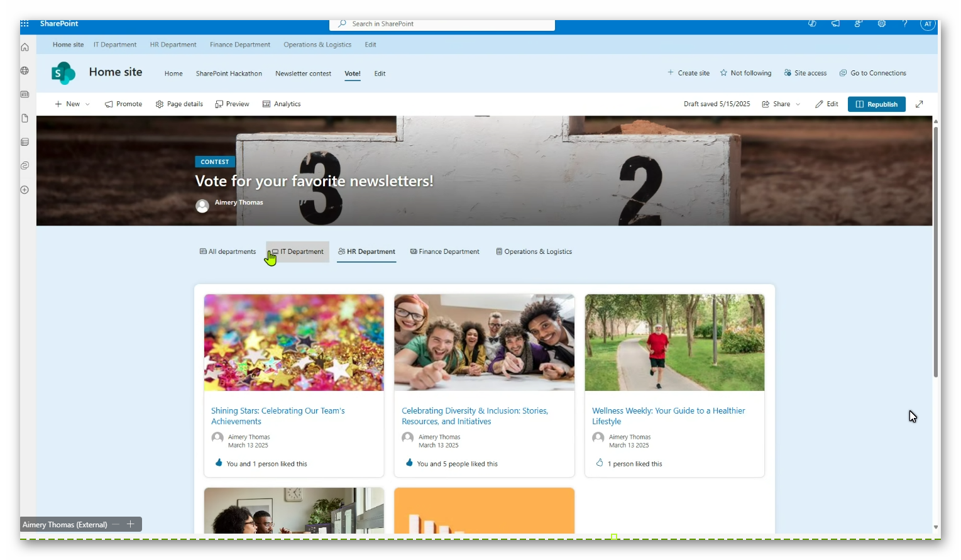Open the Operations & Logistics tab

pos(534,251)
